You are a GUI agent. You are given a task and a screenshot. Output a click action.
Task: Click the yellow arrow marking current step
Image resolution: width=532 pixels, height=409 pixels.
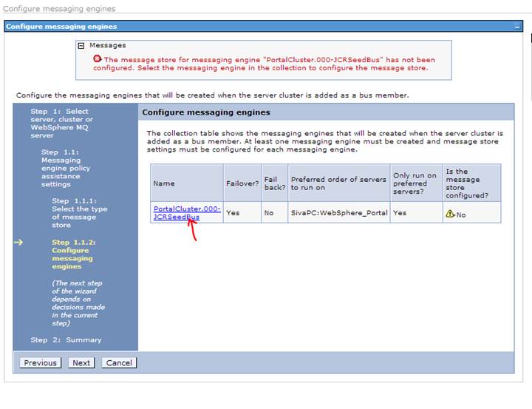(x=18, y=242)
